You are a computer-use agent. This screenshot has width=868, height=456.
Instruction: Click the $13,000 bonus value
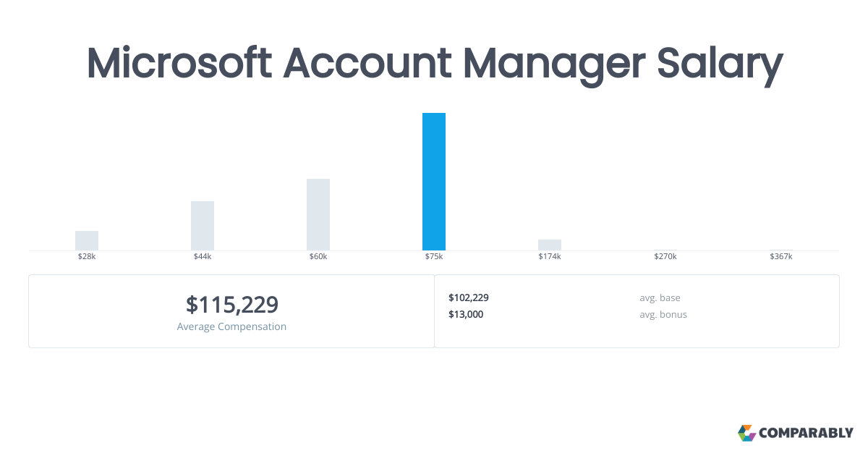coord(466,314)
